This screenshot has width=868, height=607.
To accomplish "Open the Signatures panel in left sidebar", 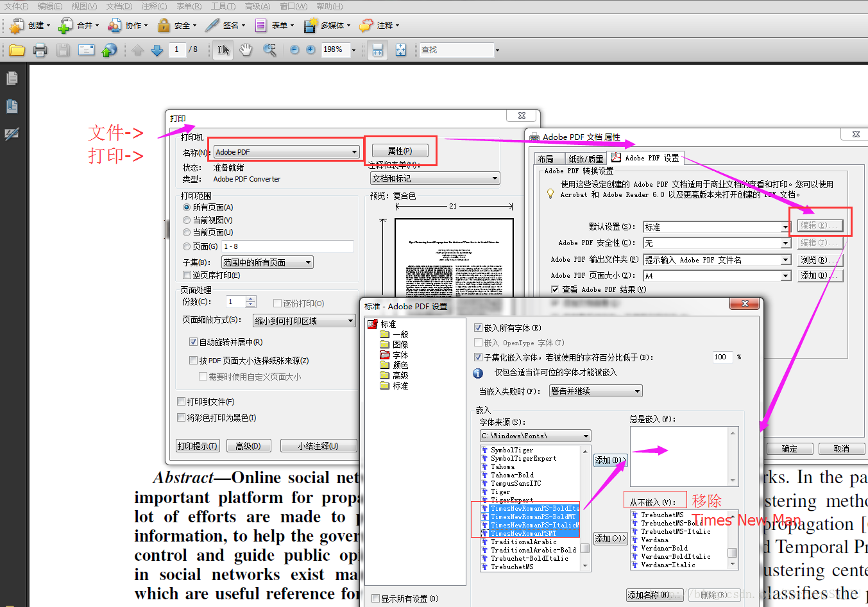I will 12,134.
